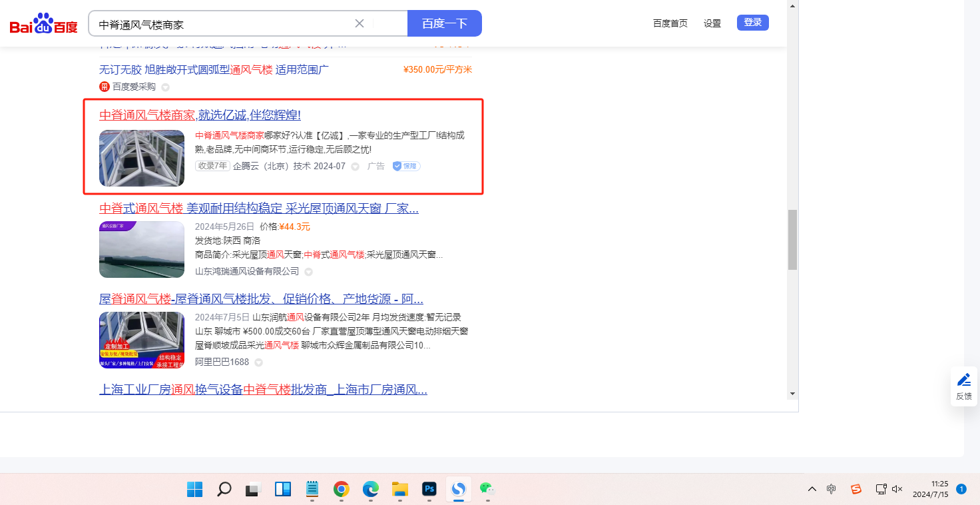This screenshot has height=505, width=980.
Task: Go to 百度首页 in the top navigation
Action: pos(670,23)
